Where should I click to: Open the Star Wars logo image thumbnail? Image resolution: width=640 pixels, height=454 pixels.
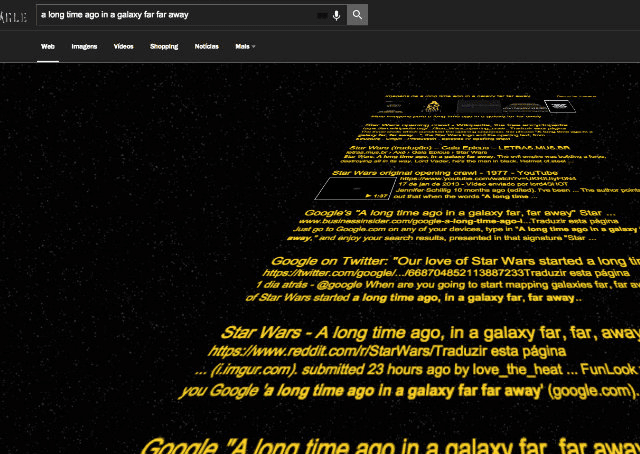coord(433,107)
